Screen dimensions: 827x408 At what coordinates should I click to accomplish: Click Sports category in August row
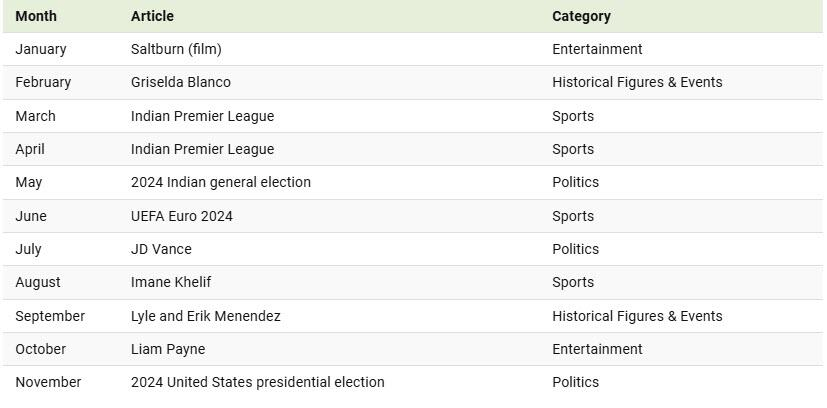coord(572,282)
